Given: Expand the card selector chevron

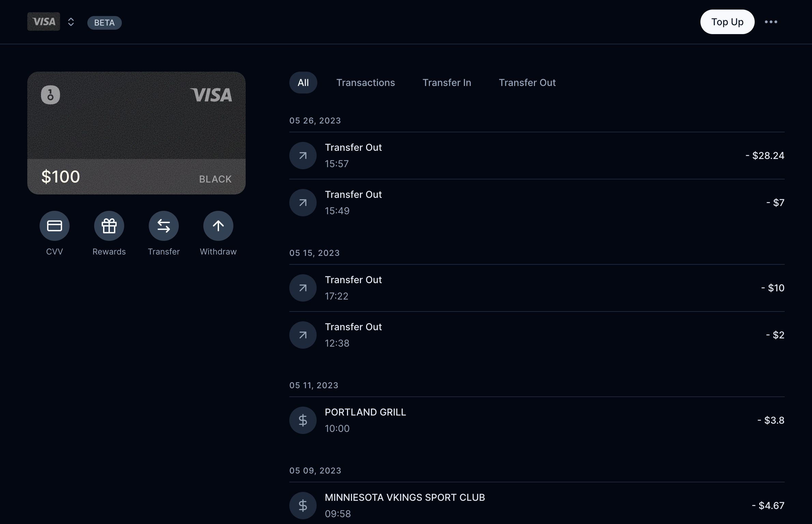Looking at the screenshot, I should (x=71, y=22).
